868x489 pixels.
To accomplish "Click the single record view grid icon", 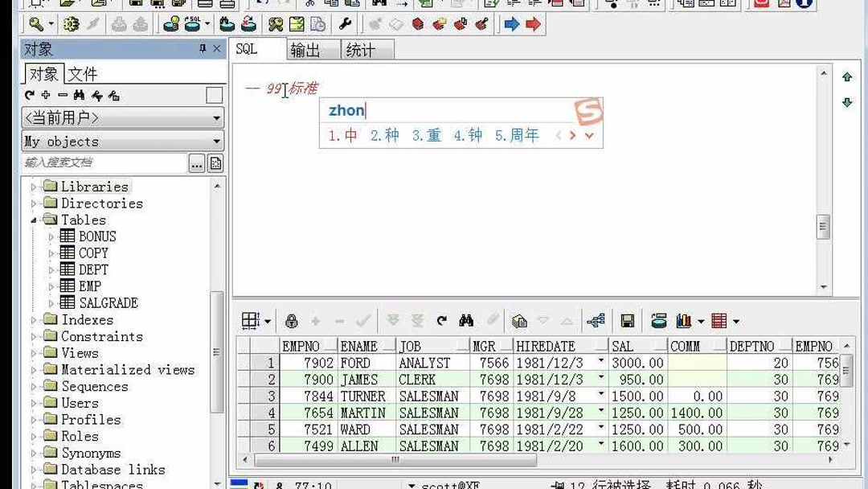I will [249, 320].
